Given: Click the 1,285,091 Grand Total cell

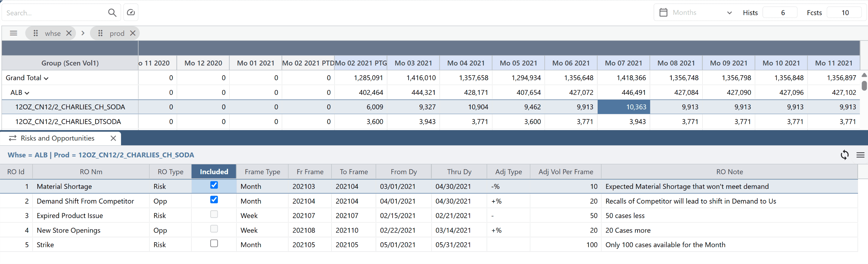Looking at the screenshot, I should pos(361,78).
